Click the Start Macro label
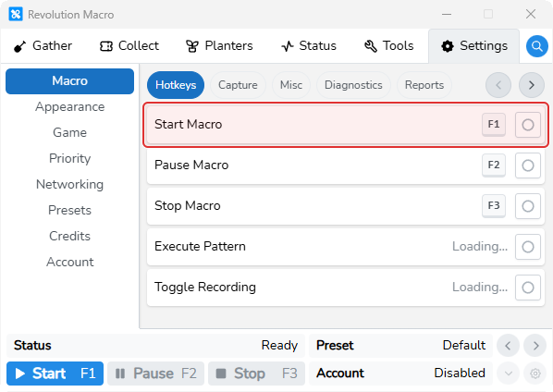 coord(189,125)
